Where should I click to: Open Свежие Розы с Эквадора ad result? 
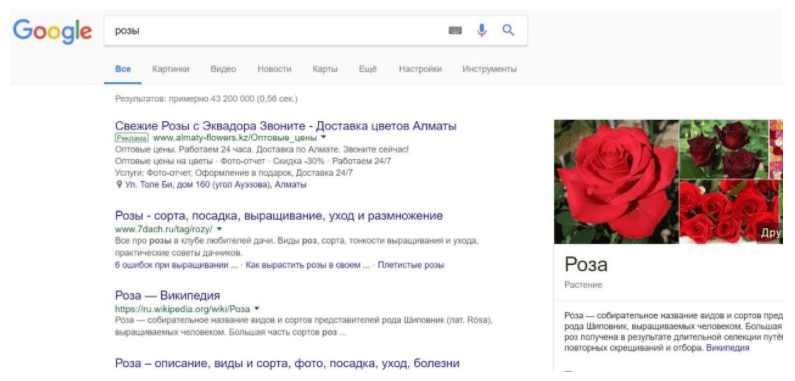pyautogui.click(x=285, y=125)
